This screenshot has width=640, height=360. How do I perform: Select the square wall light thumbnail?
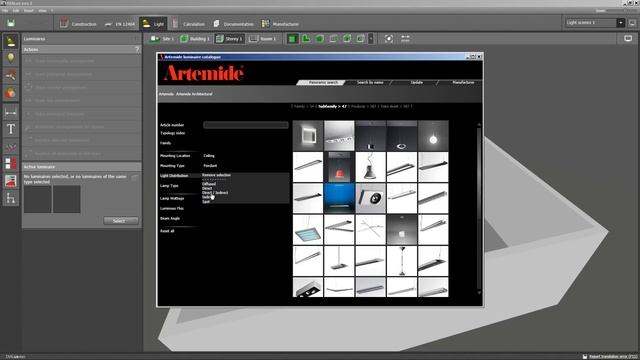pyautogui.click(x=308, y=136)
